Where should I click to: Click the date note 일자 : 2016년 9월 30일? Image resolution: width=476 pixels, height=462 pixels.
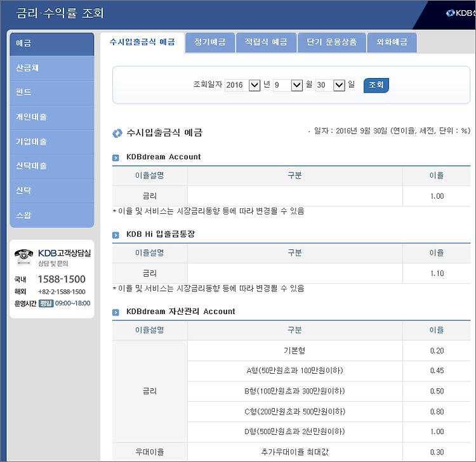pyautogui.click(x=350, y=131)
